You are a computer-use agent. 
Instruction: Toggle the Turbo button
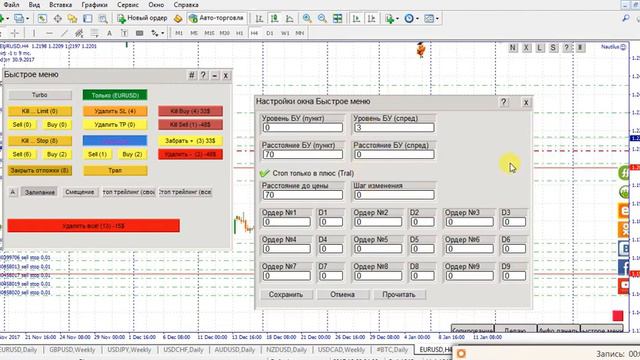tap(40, 95)
